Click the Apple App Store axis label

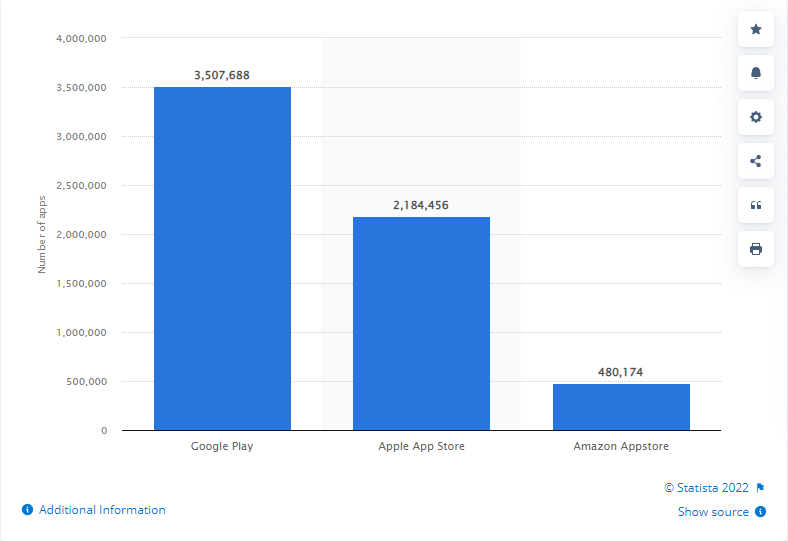(421, 446)
